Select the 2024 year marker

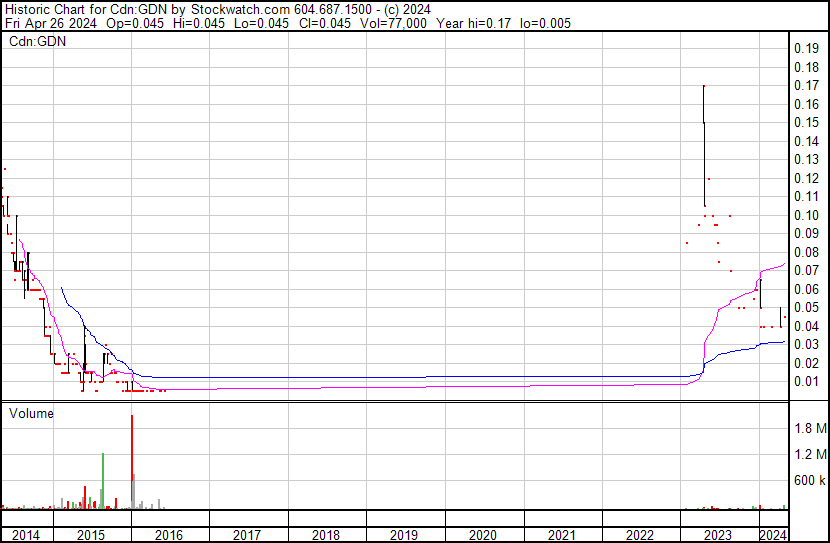[x=773, y=535]
